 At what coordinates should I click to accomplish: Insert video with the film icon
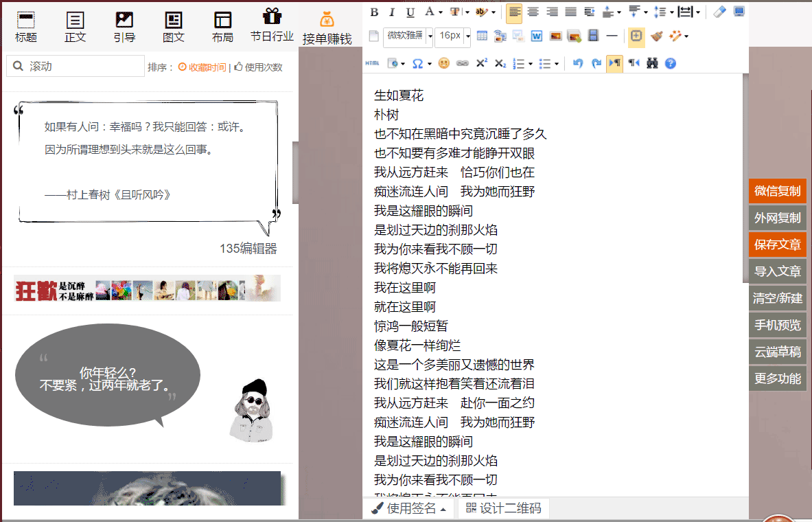[594, 36]
